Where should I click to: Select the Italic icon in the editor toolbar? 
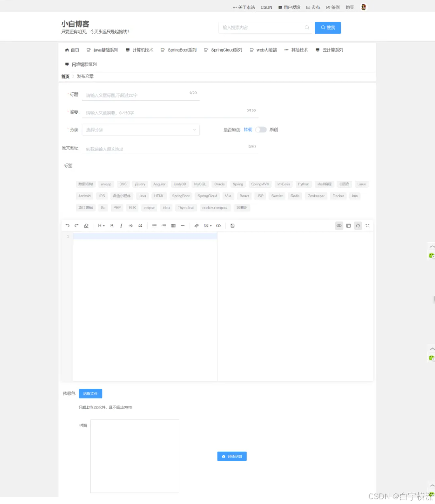coord(121,226)
